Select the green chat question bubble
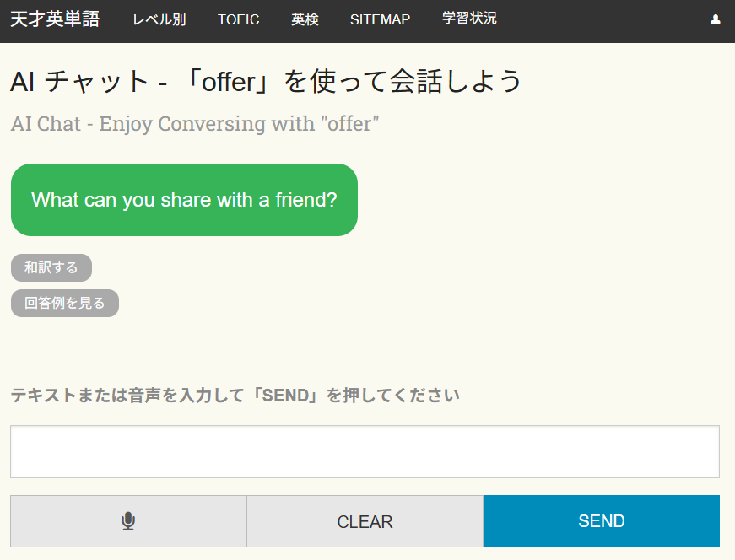 (x=184, y=200)
